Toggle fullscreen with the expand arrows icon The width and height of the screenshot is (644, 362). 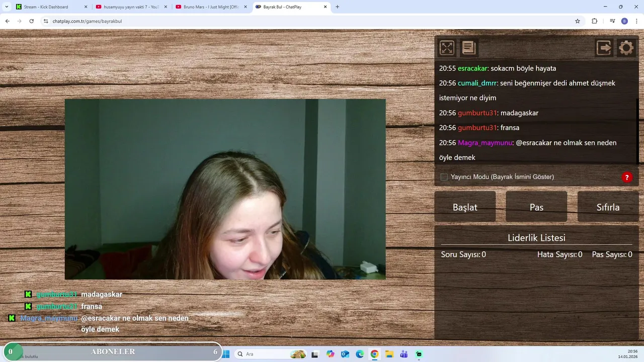(x=447, y=48)
